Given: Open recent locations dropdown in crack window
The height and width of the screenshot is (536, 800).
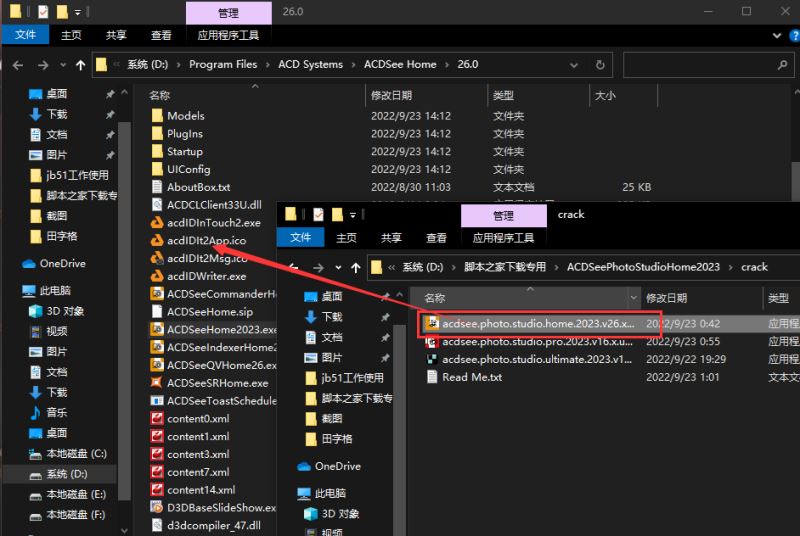Looking at the screenshot, I should [338, 267].
